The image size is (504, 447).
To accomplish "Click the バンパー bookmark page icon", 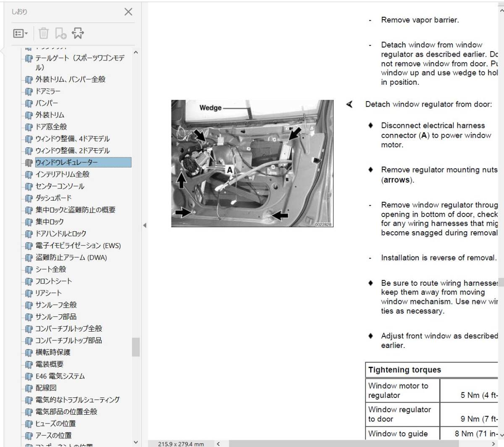I will tap(29, 103).
